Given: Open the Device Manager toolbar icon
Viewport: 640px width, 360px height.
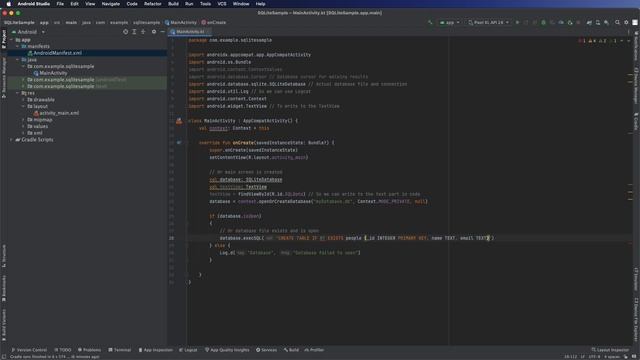Looking at the screenshot, I should point(598,22).
